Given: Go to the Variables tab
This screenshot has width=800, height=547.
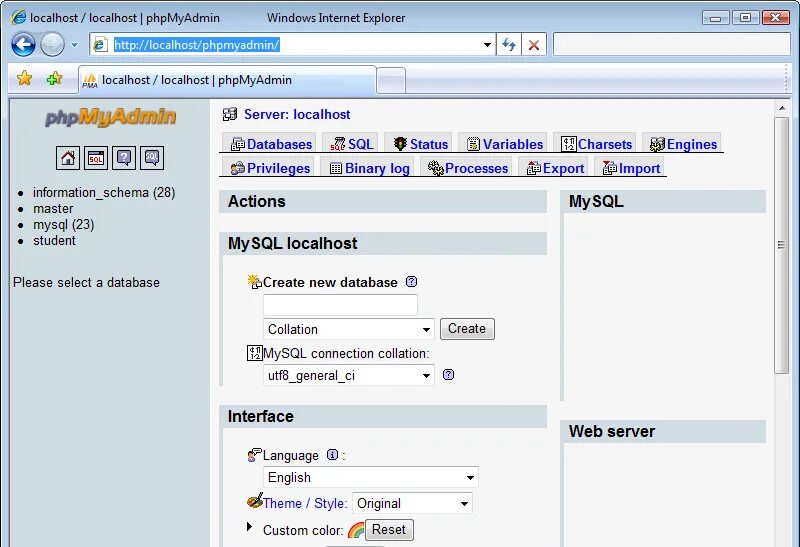Looking at the screenshot, I should pos(505,144).
